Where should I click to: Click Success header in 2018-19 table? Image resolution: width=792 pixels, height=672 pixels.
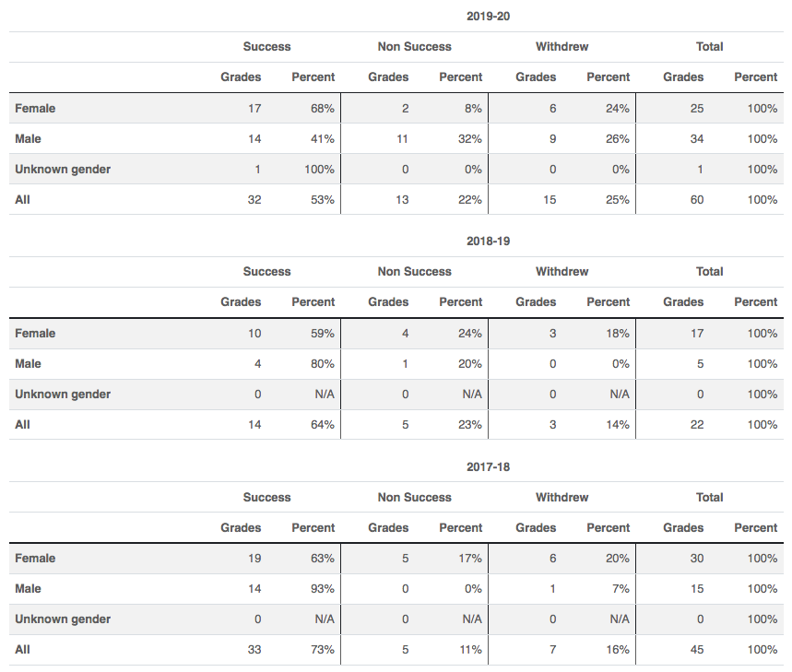coord(266,271)
